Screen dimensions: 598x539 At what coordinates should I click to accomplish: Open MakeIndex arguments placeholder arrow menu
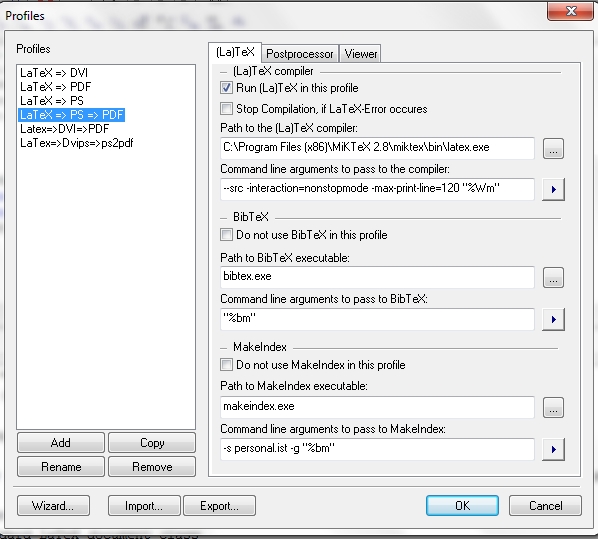(553, 449)
